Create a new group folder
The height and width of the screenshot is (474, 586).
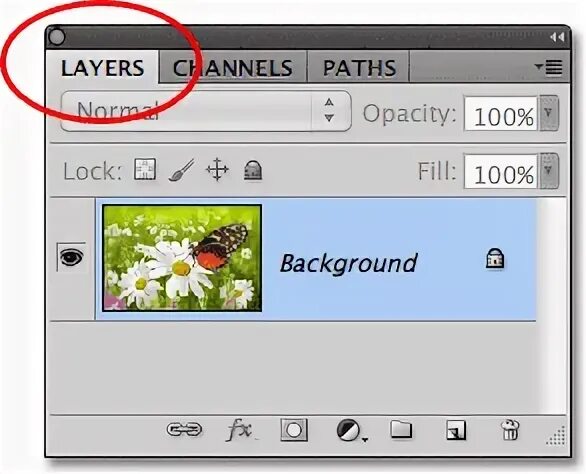pos(401,429)
